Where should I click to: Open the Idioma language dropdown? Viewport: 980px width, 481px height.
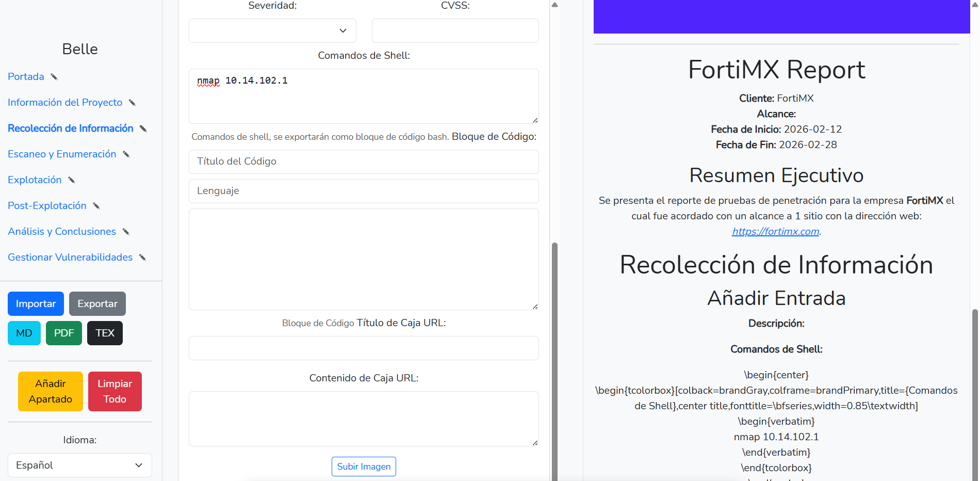pos(80,465)
